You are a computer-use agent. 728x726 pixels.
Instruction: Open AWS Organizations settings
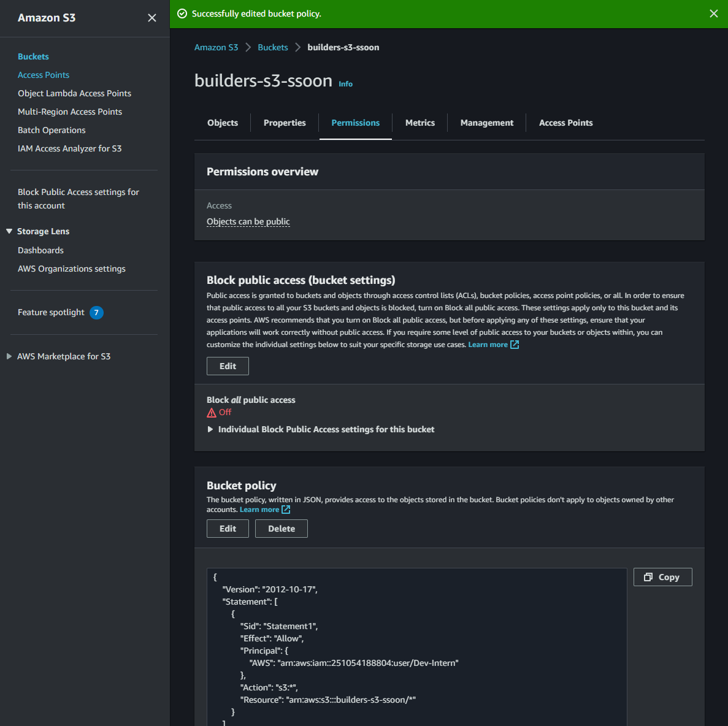tap(72, 269)
